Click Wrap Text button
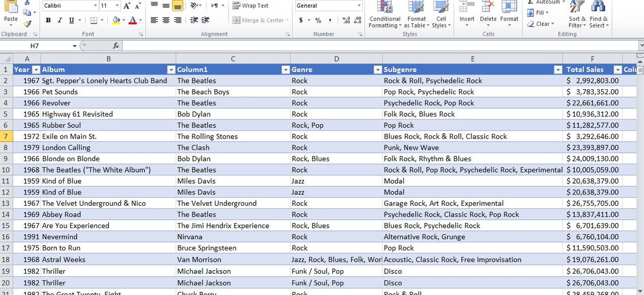The height and width of the screenshot is (295, 644). pos(251,5)
